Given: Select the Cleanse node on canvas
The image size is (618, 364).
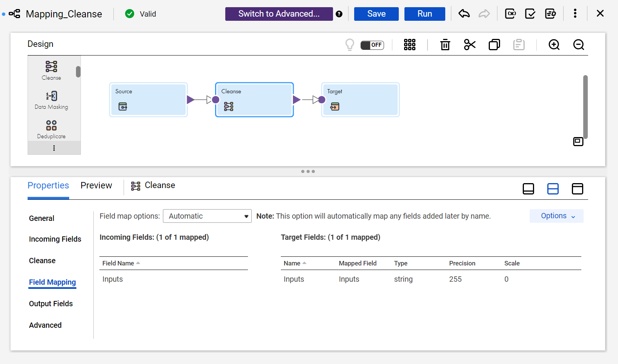Looking at the screenshot, I should tap(254, 100).
